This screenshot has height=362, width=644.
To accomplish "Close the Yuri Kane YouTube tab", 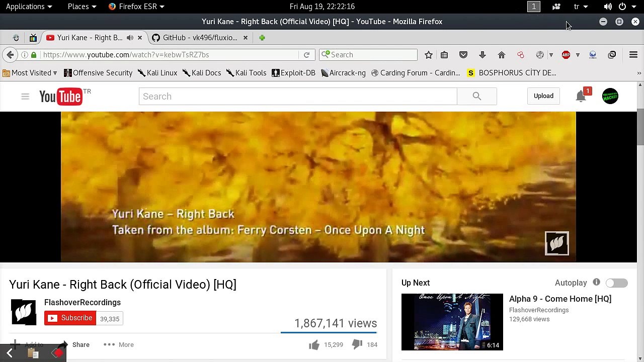I will tap(140, 38).
